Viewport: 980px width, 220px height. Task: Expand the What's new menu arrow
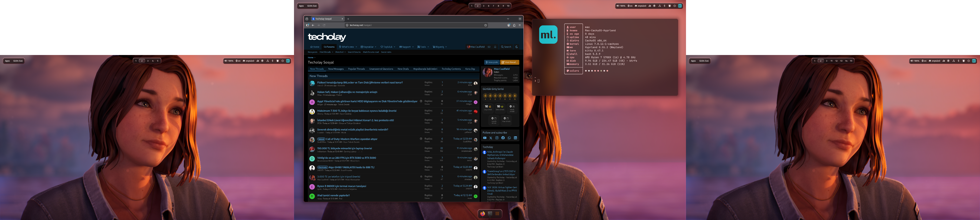point(357,47)
